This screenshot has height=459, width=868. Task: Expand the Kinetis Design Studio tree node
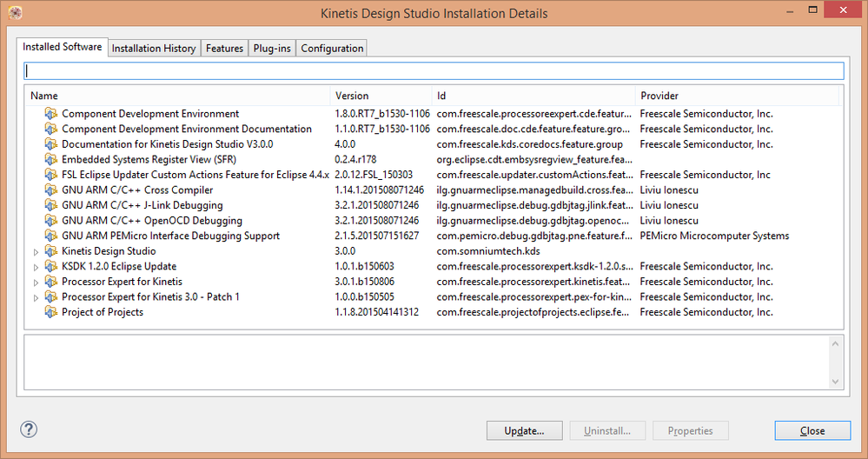coord(36,251)
